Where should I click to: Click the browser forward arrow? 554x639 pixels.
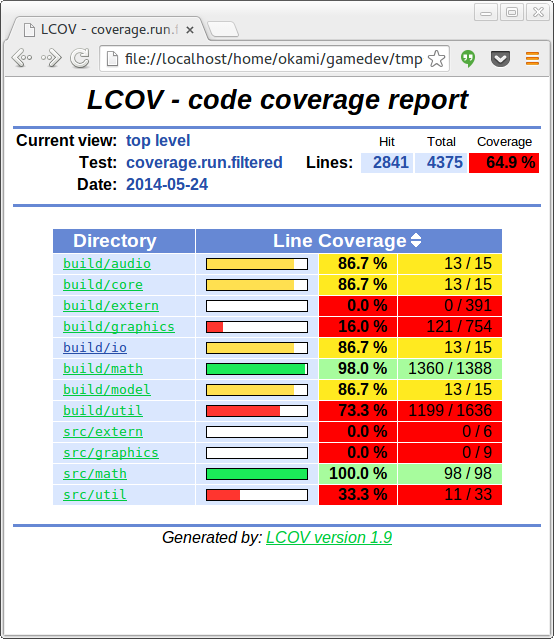51,58
